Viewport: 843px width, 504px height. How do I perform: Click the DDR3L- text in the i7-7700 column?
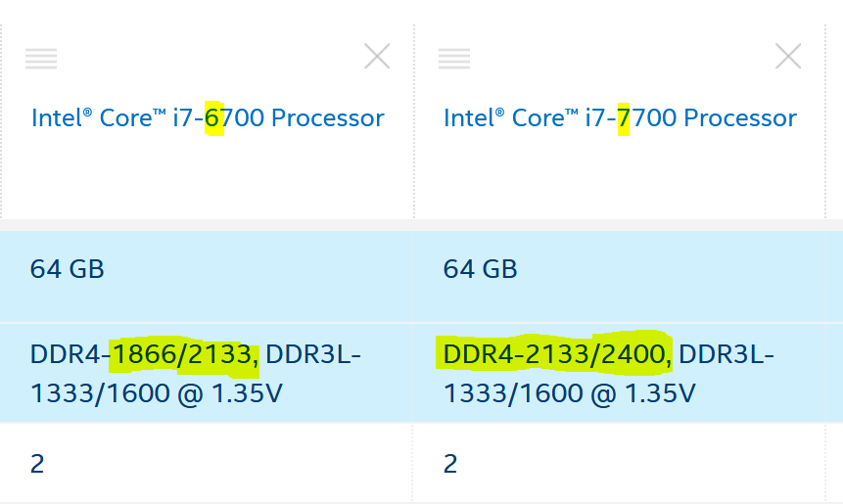click(x=726, y=353)
